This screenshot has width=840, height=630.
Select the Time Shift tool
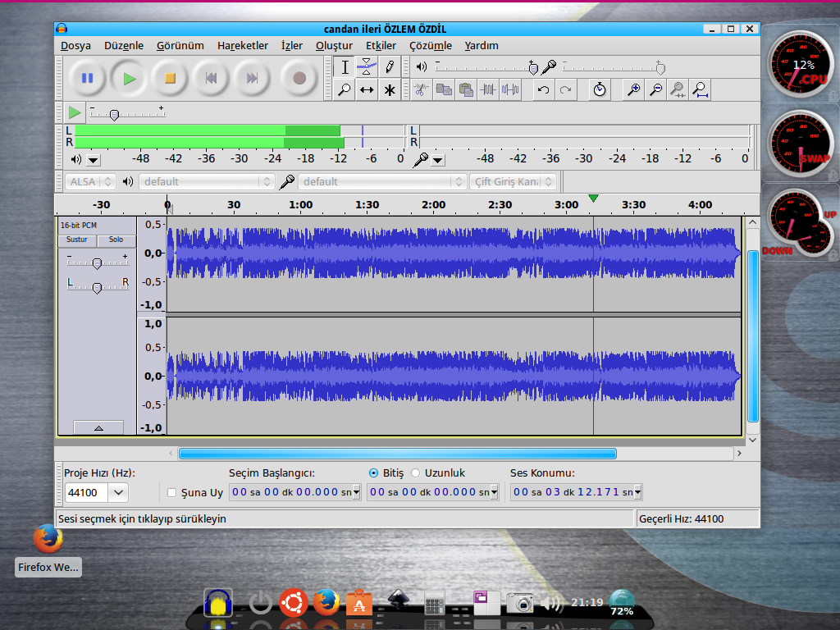tap(367, 89)
